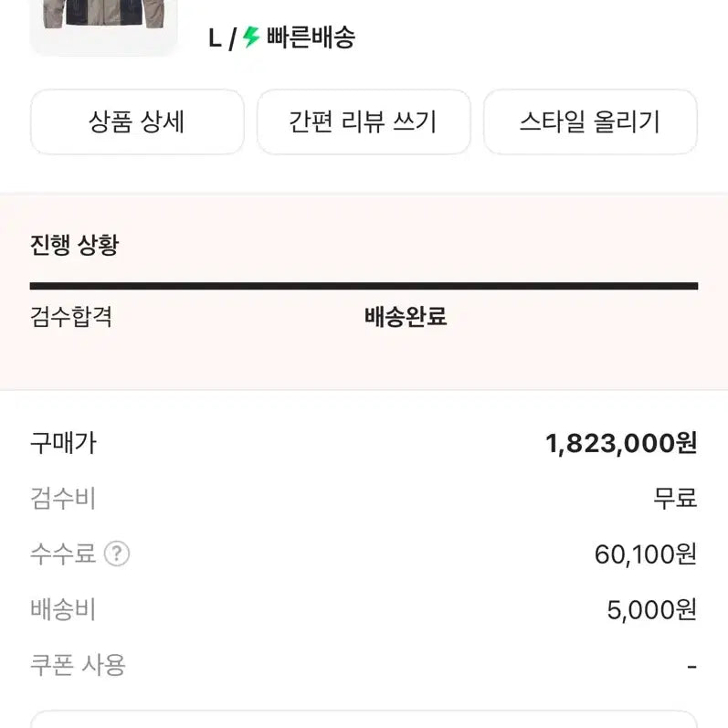Screen dimensions: 728x728
Task: Tap the 무료 inspection fee value
Action: point(675,499)
